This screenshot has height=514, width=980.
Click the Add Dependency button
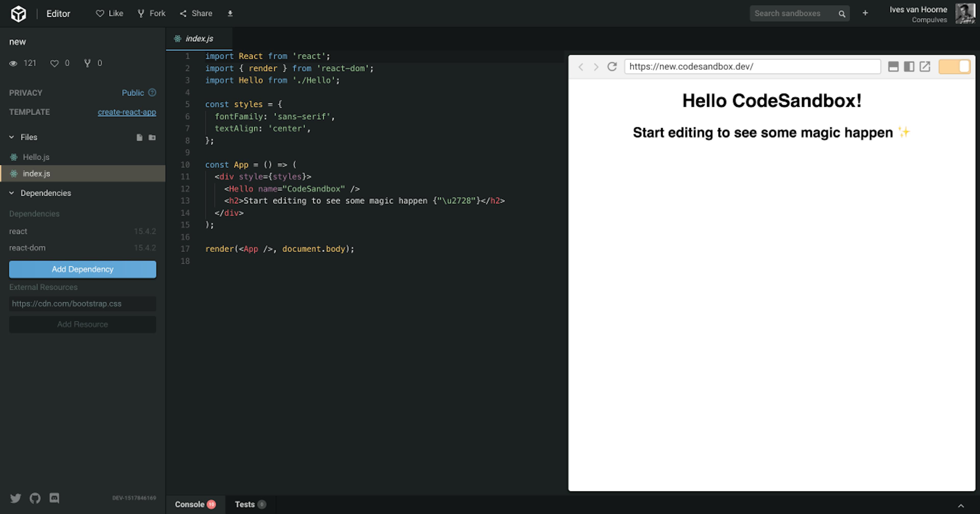[82, 269]
